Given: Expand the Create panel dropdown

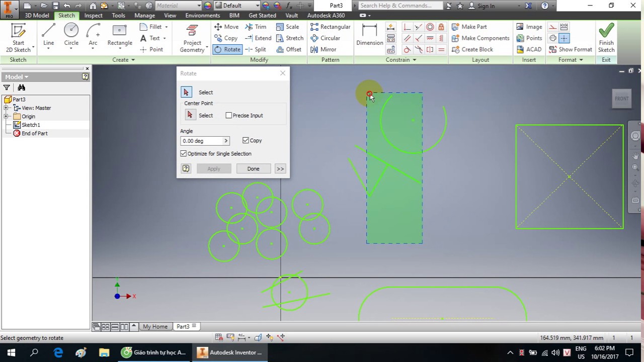Looking at the screenshot, I should (x=124, y=60).
